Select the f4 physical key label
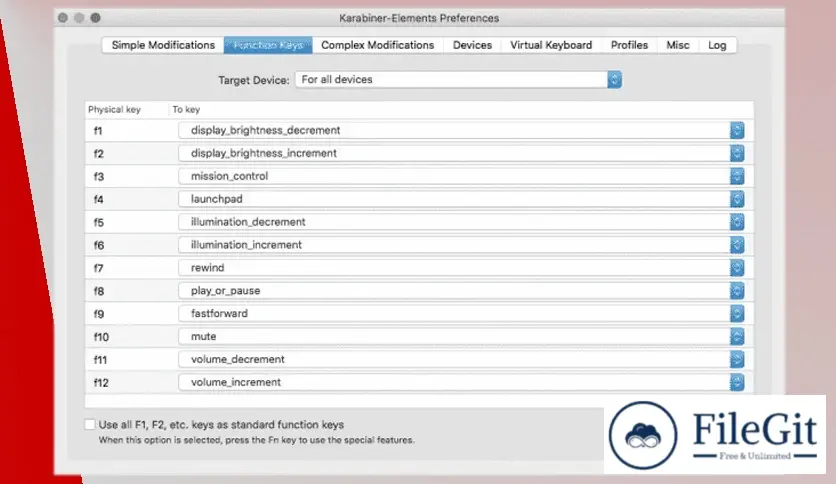This screenshot has height=484, width=836. point(99,199)
